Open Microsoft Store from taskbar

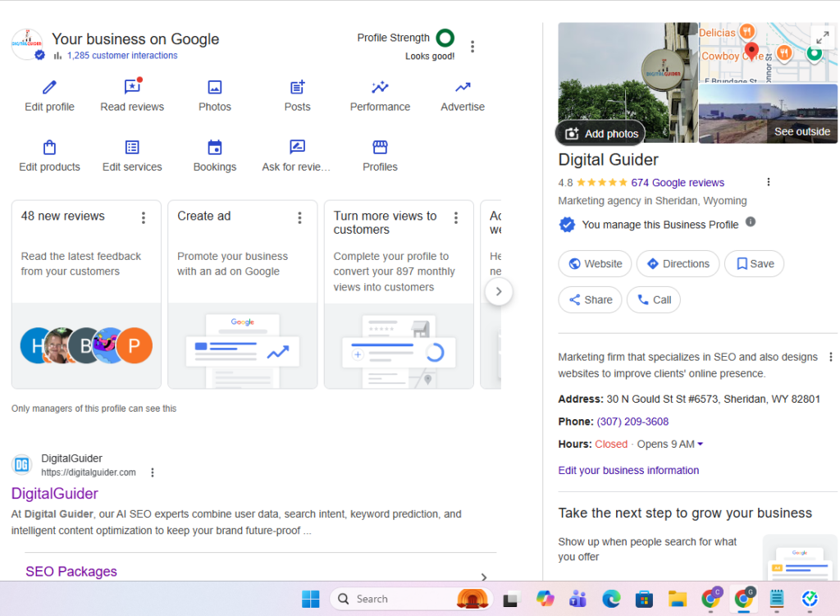coord(644,599)
